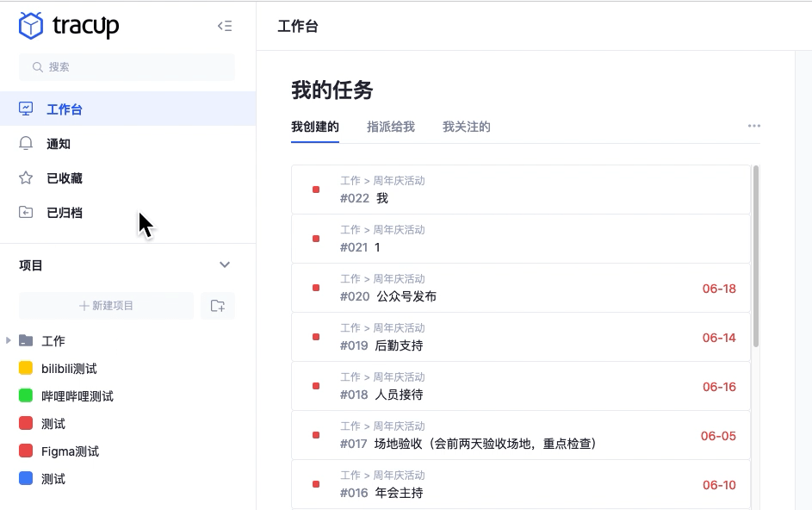
Task: Open notifications via the 通知 bell icon
Action: tap(26, 143)
